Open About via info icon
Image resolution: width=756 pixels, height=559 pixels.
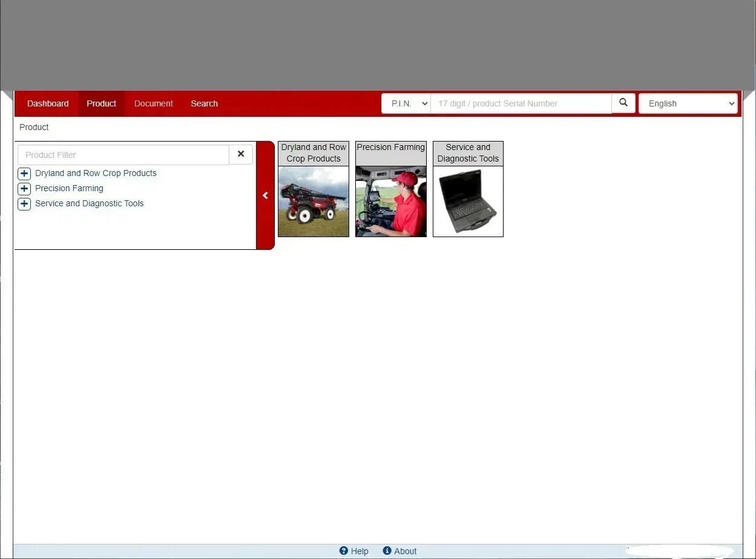pos(387,551)
